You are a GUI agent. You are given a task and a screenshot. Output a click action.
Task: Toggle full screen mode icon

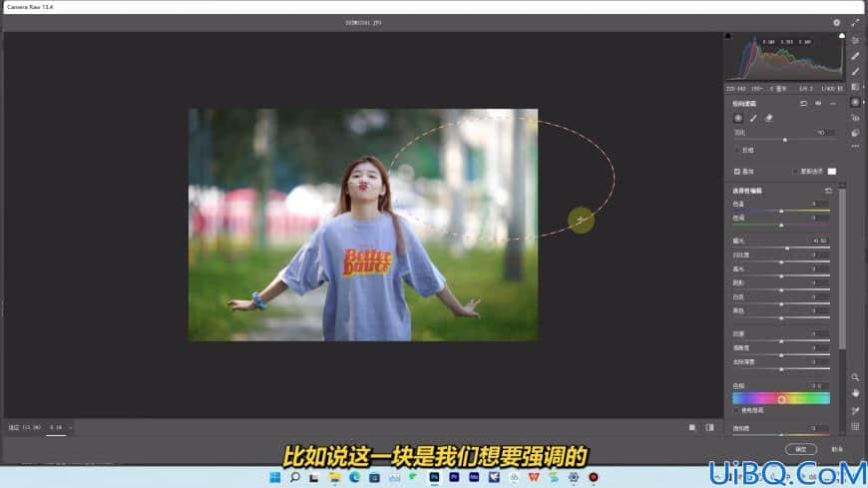855,23
